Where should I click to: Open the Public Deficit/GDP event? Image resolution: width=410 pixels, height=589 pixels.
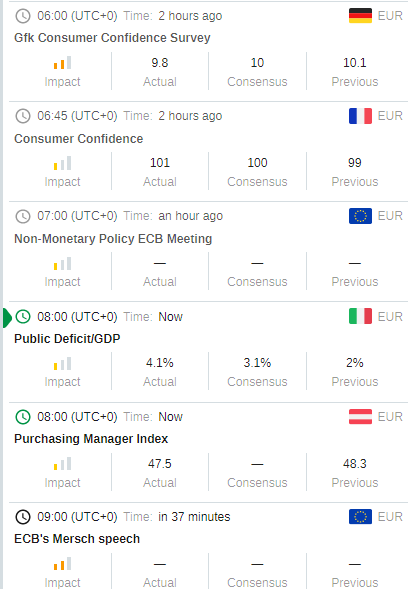pyautogui.click(x=67, y=338)
